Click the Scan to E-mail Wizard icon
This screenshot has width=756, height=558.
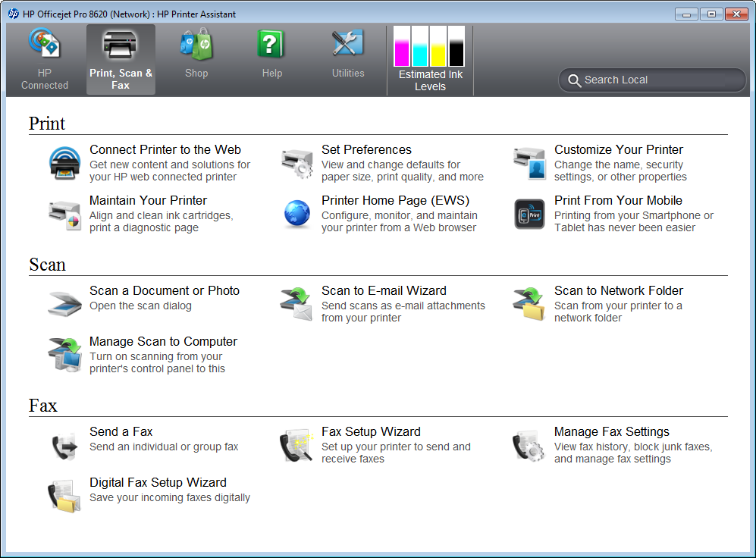tap(297, 304)
